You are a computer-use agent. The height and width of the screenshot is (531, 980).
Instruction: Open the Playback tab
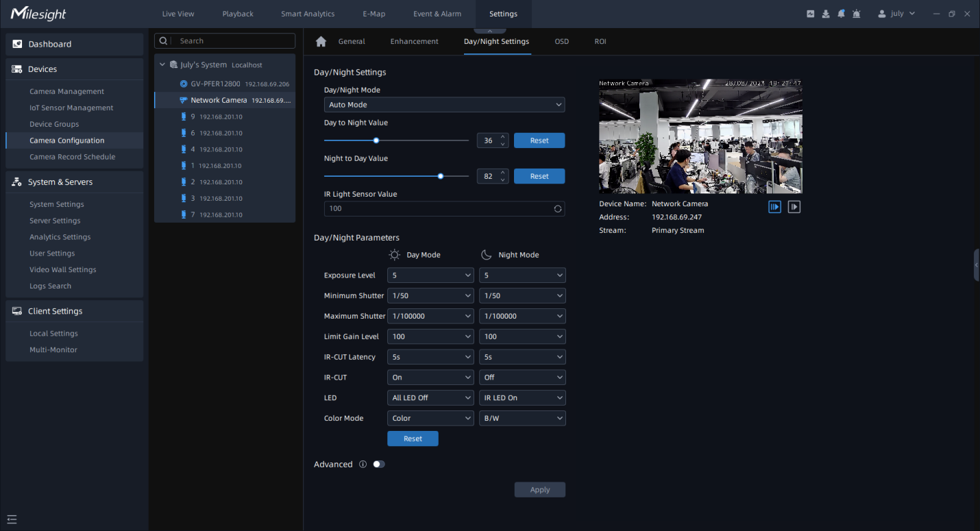[x=238, y=14]
